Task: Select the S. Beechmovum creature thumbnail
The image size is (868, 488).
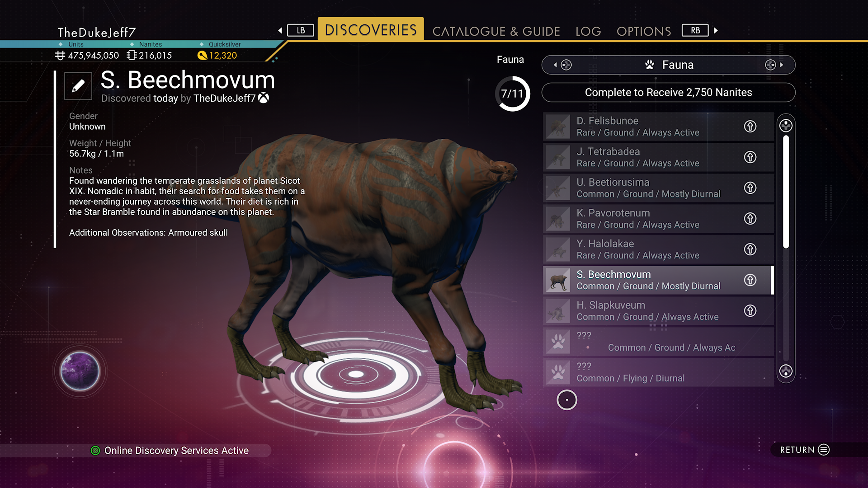Action: [558, 280]
